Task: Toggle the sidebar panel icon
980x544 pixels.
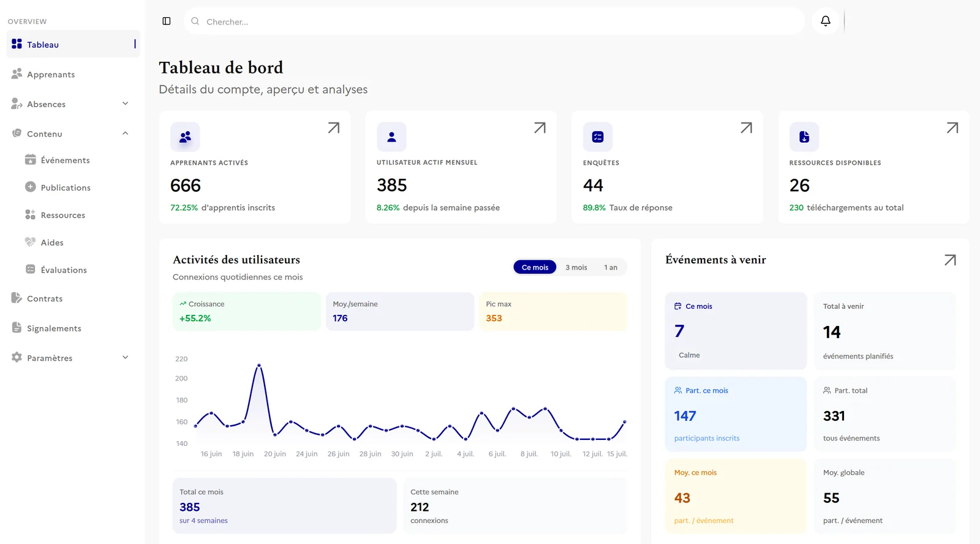Action: [167, 21]
